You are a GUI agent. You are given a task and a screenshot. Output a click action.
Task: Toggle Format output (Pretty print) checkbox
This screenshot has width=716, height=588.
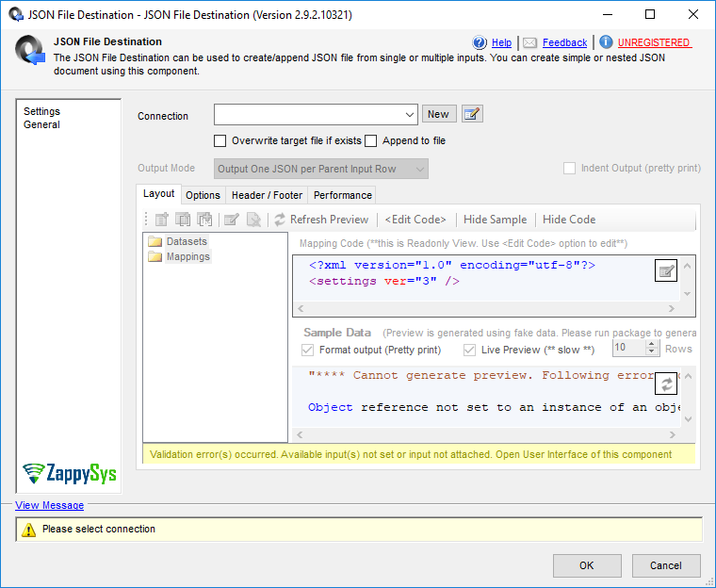308,350
